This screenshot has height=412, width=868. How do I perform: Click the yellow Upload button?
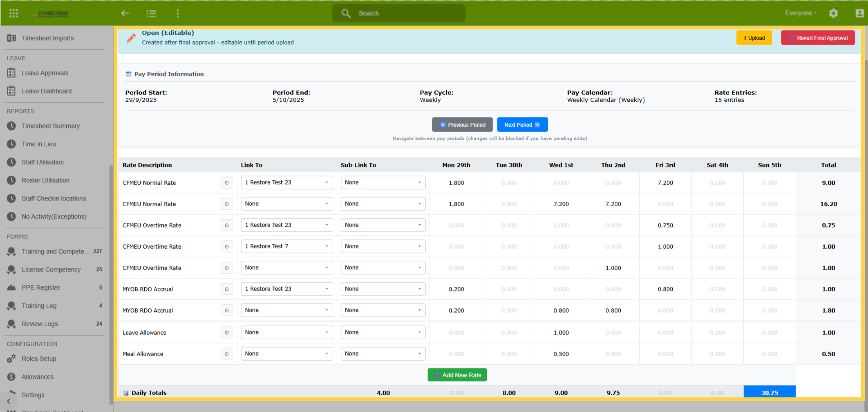pos(754,38)
